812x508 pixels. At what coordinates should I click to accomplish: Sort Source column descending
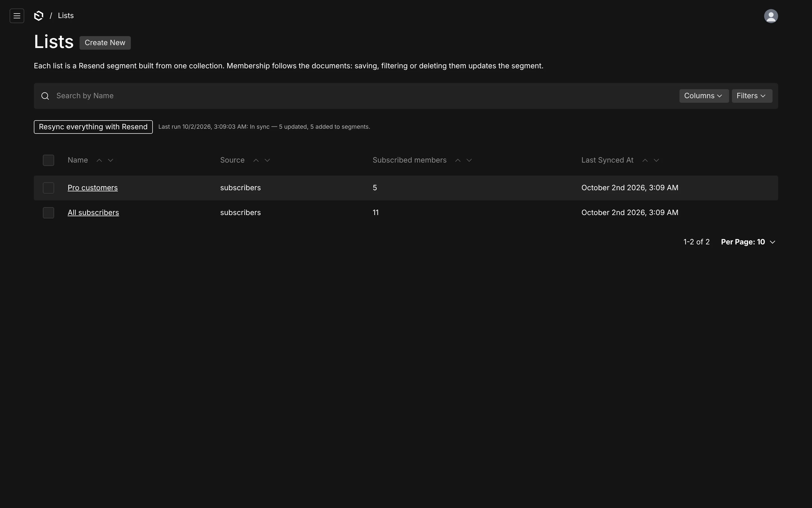(267, 160)
